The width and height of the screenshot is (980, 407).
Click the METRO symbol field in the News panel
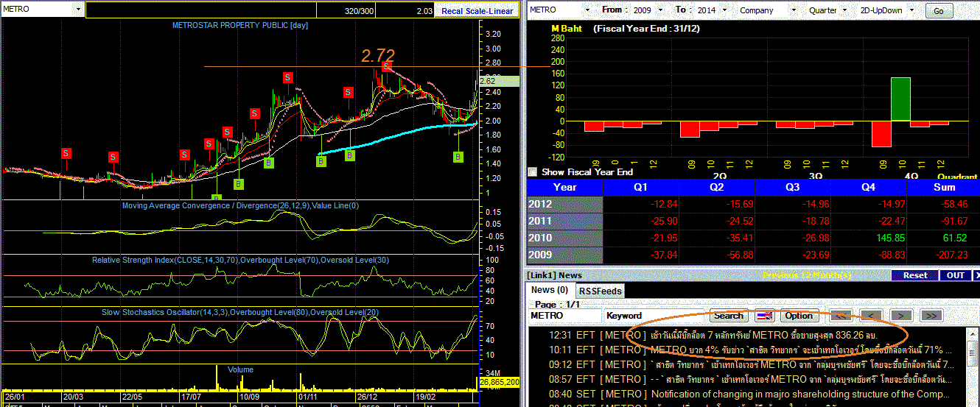[564, 316]
